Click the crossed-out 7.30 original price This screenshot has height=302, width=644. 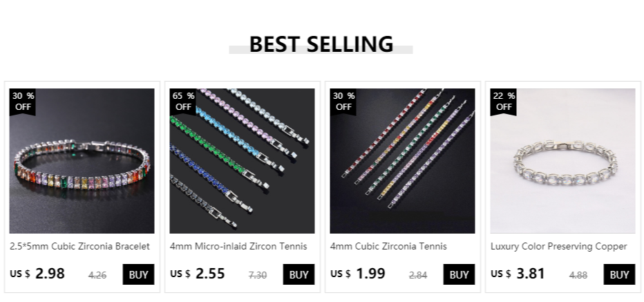(x=258, y=275)
